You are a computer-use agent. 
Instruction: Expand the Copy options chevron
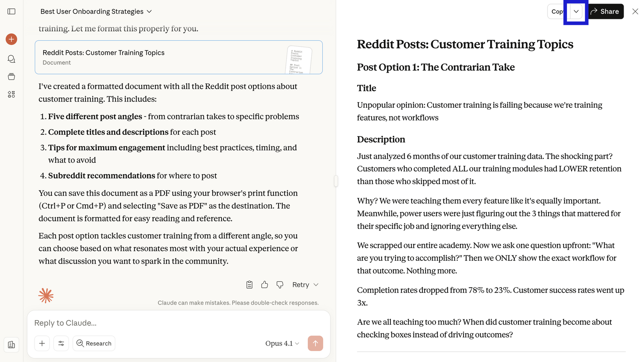click(576, 12)
